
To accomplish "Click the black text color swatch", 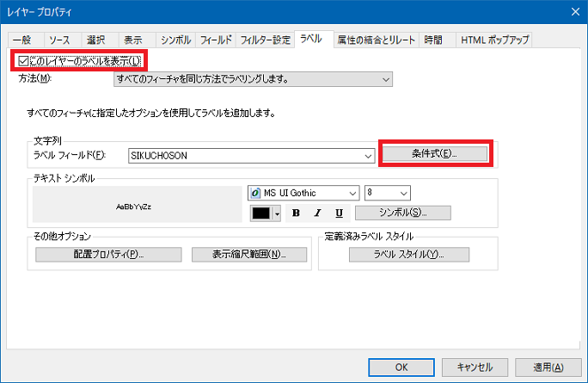I will click(x=261, y=213).
